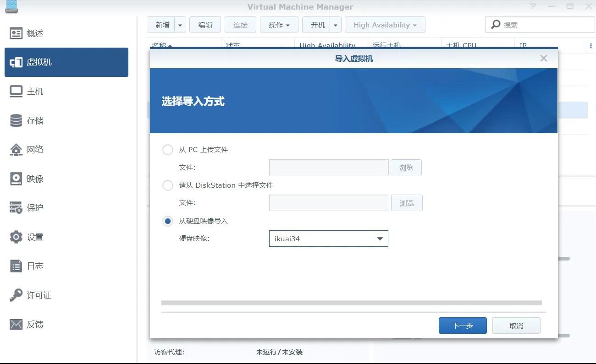Select the 映像 disk image icon

pyautogui.click(x=16, y=179)
